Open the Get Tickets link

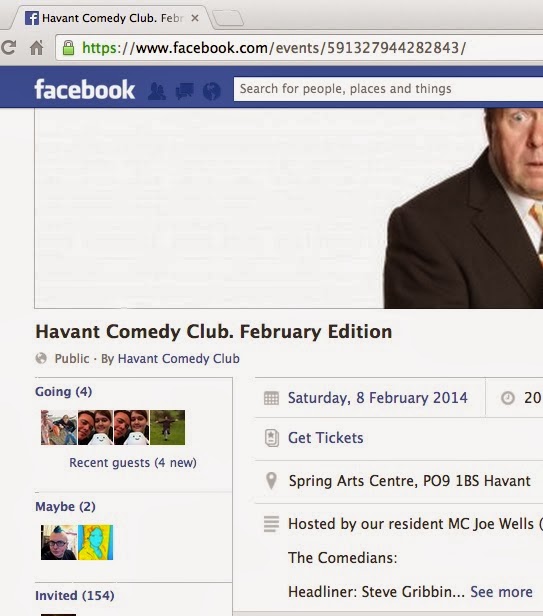click(x=326, y=438)
